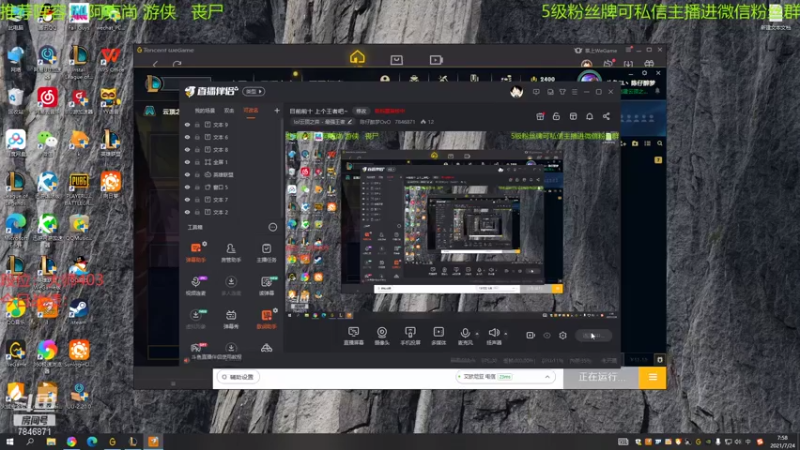Toggle the preview eye icon beside settings gear
Viewport: 800px width, 450px height.
[x=547, y=335]
